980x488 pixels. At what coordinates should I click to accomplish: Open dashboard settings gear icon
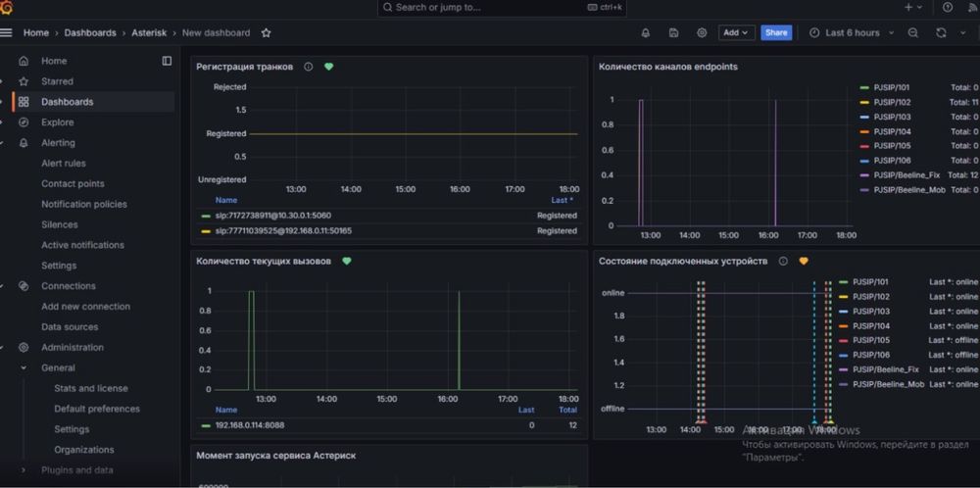coord(702,33)
